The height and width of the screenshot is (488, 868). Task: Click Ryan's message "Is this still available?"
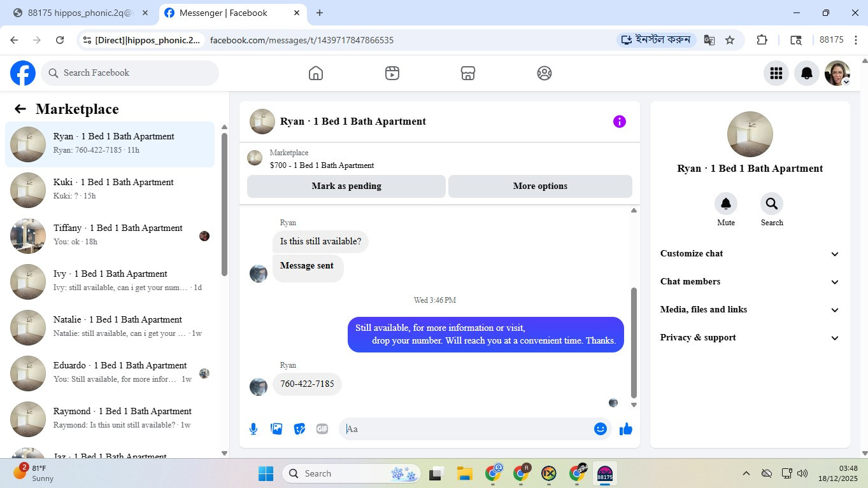[320, 242]
